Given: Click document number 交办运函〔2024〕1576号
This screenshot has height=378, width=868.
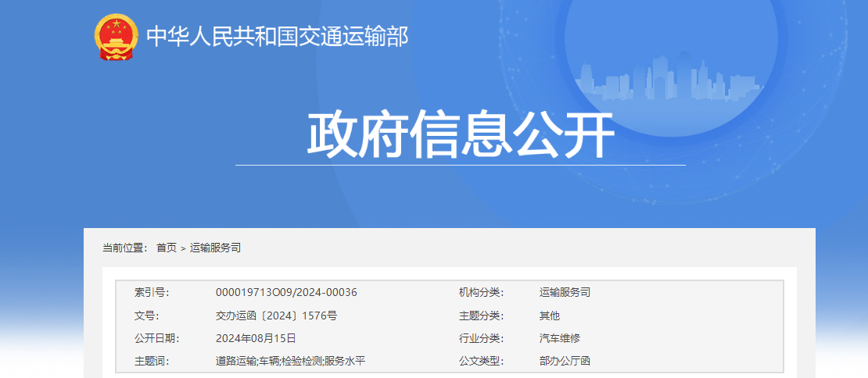Looking at the screenshot, I should click(x=276, y=316).
